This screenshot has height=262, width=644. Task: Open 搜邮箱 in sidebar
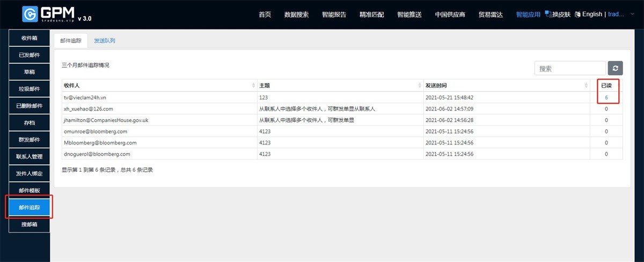tap(29, 224)
